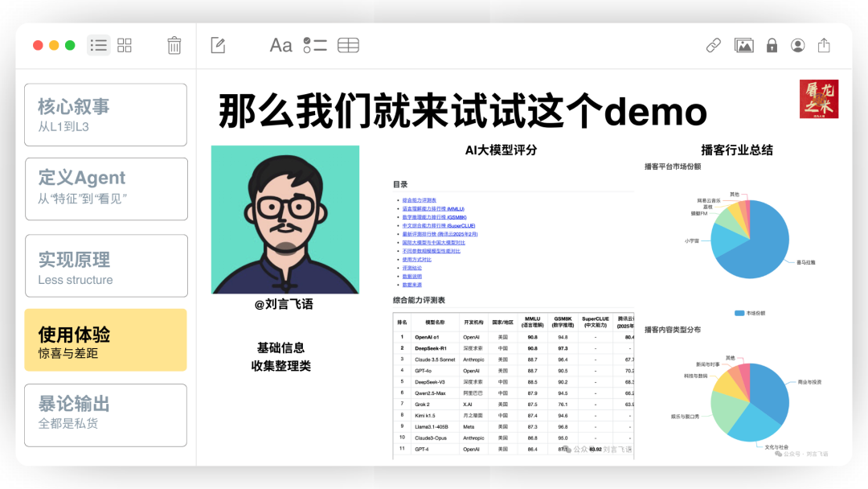
Task: Open the image insertion icon
Action: [x=743, y=45]
